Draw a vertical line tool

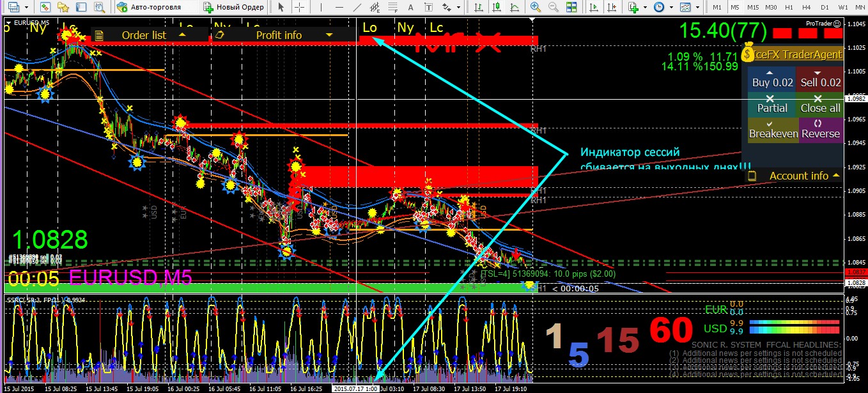(320, 7)
